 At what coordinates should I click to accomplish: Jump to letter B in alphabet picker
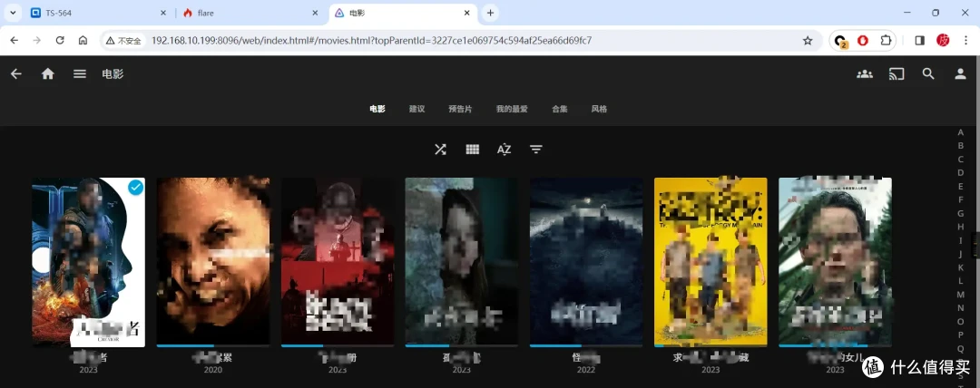click(961, 146)
